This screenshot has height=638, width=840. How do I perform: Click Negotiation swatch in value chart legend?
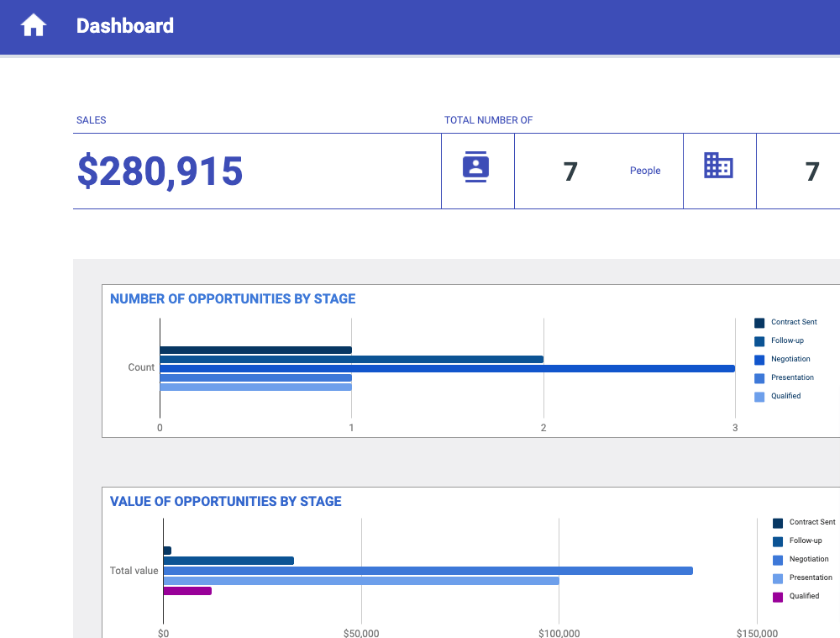tap(778, 560)
